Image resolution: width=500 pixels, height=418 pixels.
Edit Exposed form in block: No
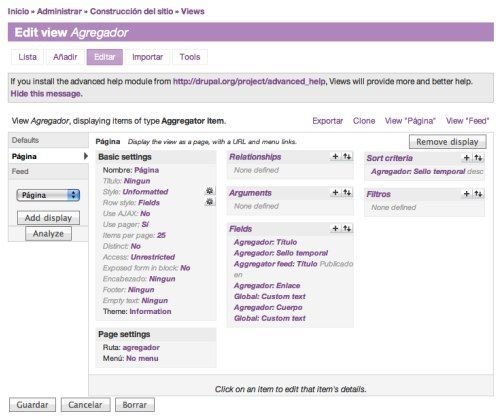185,268
